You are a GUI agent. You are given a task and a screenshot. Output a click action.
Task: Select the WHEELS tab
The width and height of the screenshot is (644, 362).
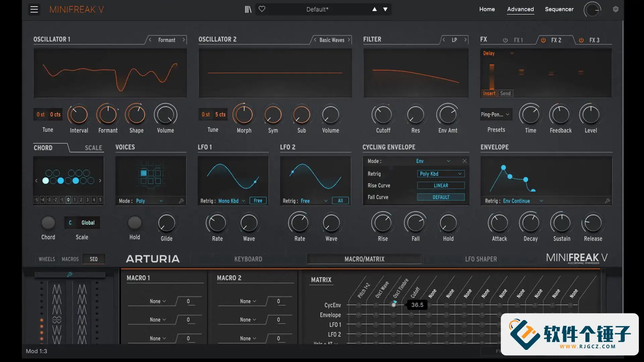tap(47, 259)
